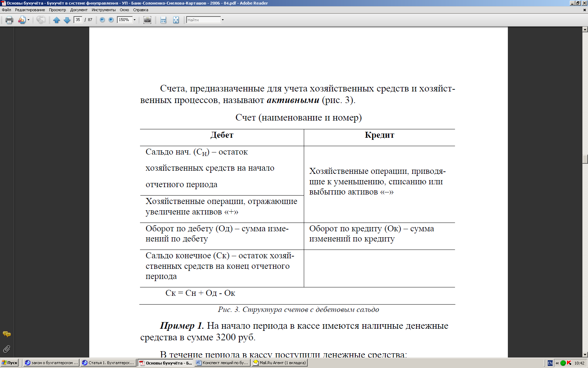Click 'Основы бухучёта' Adobe Reader taskbar button

(166, 363)
